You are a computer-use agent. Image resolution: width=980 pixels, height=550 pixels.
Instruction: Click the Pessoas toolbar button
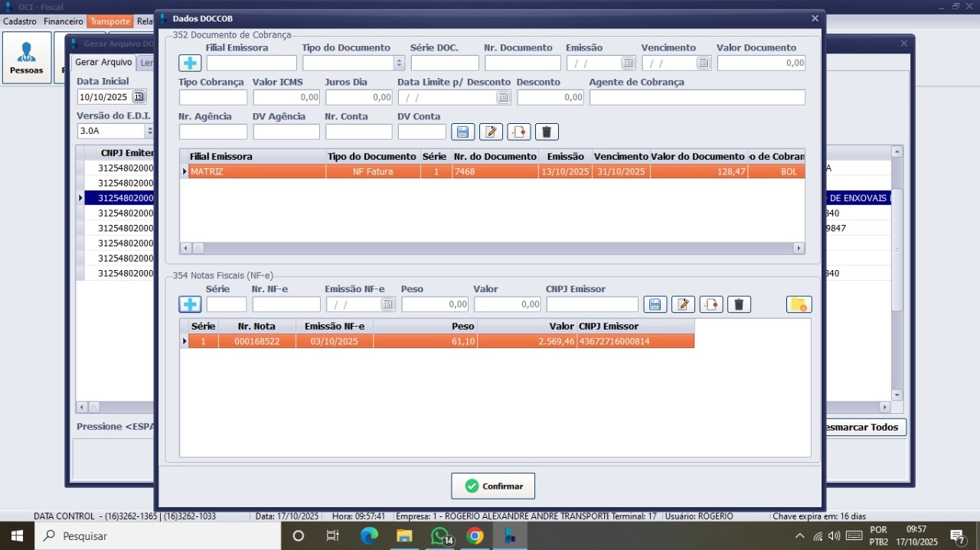click(27, 57)
